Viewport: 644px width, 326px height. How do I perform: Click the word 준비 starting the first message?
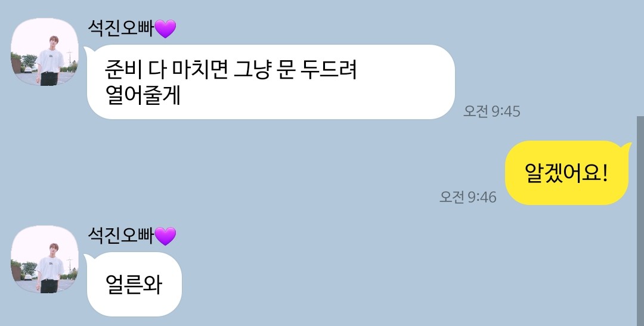click(123, 69)
